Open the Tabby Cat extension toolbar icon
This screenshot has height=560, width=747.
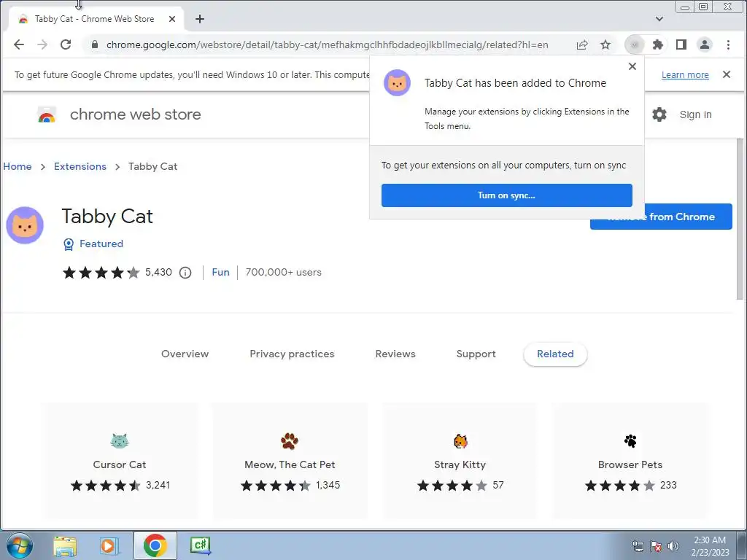634,44
